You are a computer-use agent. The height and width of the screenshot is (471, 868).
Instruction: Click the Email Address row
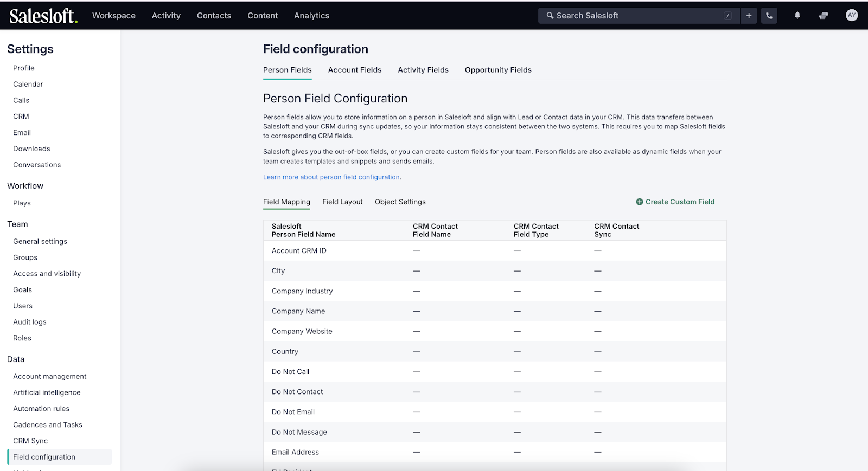pos(495,452)
